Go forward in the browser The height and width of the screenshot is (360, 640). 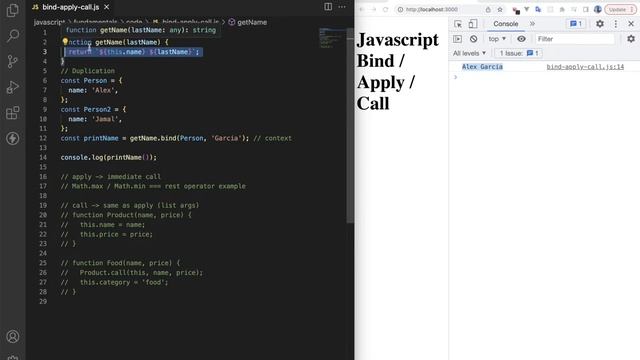click(373, 9)
